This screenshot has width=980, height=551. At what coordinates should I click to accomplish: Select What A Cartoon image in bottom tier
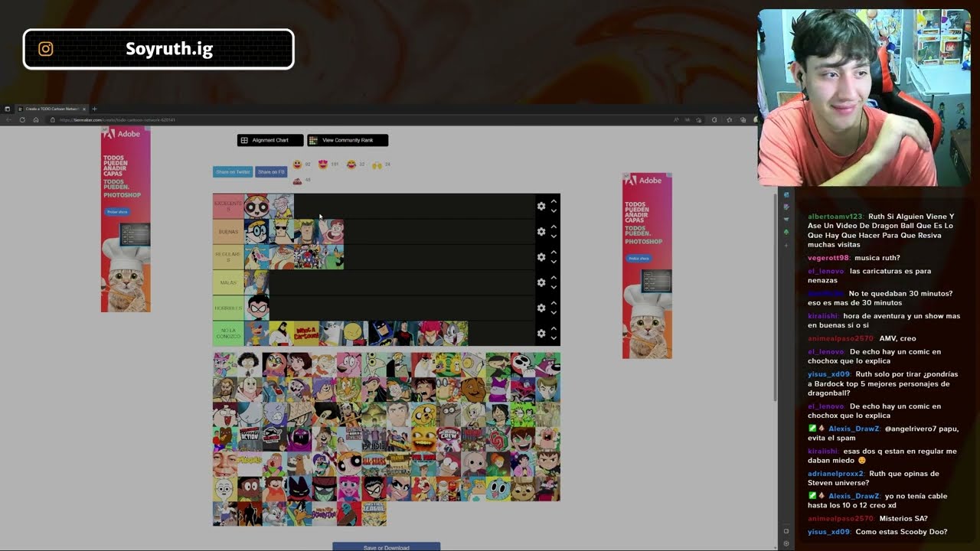306,334
